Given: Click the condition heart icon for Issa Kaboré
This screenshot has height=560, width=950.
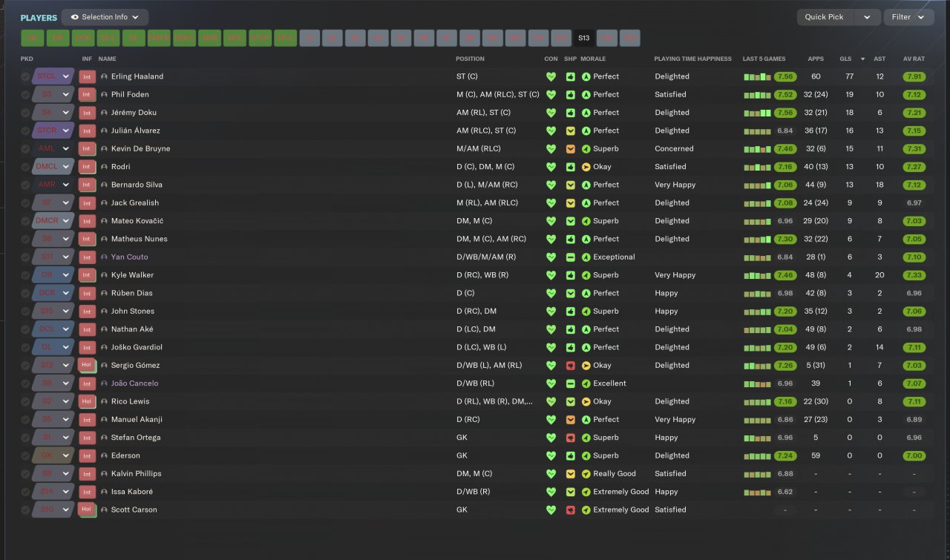Looking at the screenshot, I should pos(551,492).
